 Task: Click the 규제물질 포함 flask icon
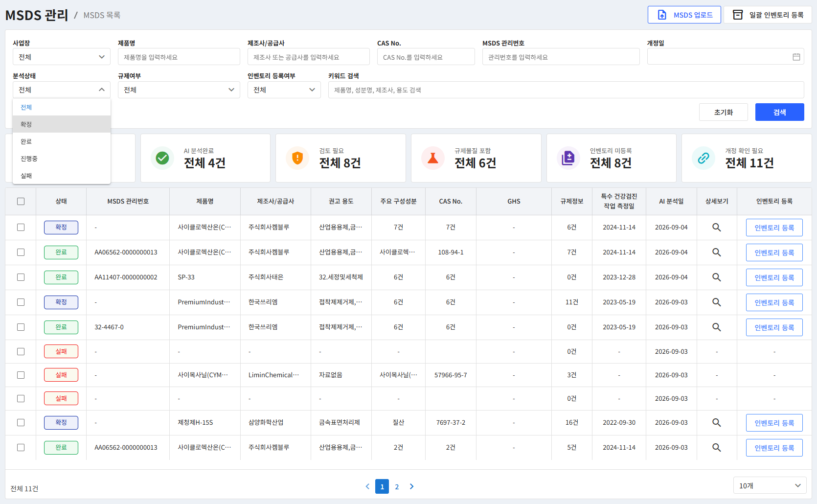[433, 158]
